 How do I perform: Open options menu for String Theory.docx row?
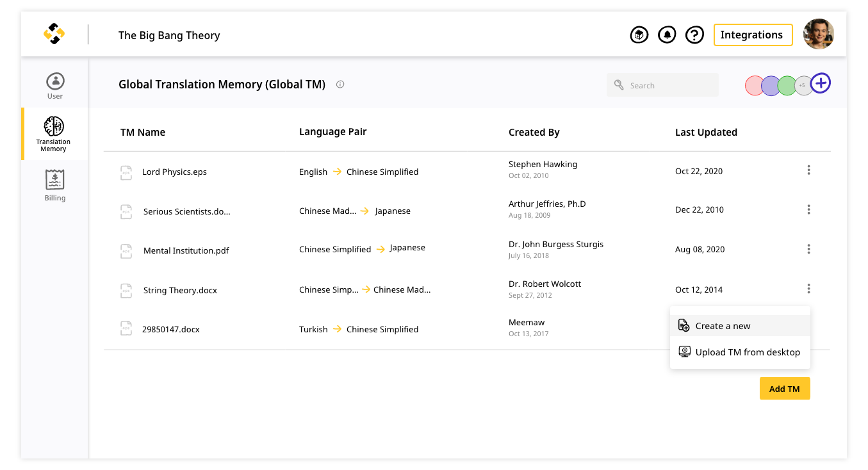click(809, 289)
